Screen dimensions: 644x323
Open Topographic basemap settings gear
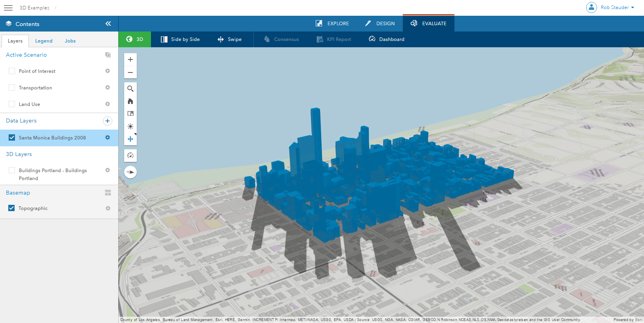(108, 208)
